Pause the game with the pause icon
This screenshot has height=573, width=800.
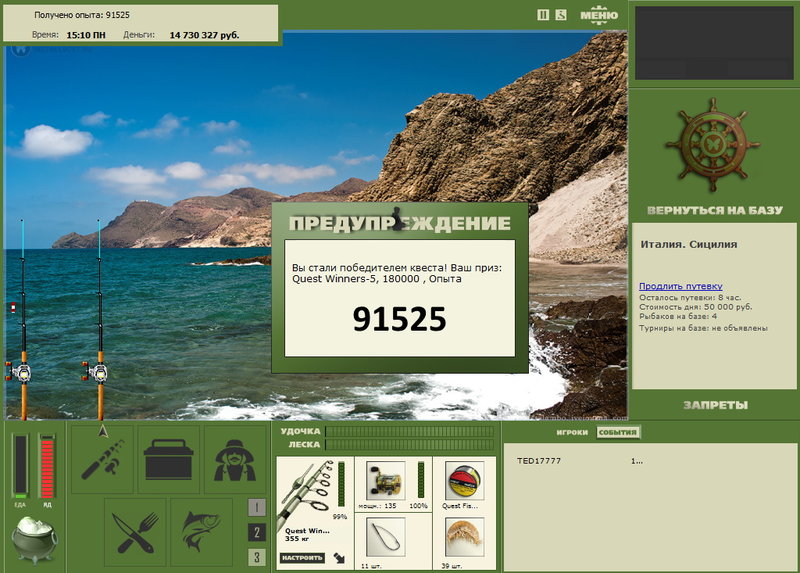[x=543, y=15]
